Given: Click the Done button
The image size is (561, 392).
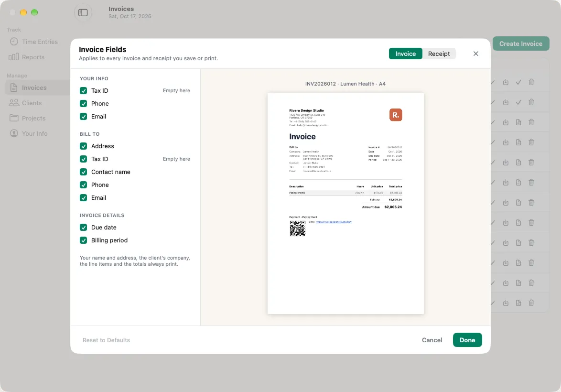Looking at the screenshot, I should click(x=467, y=340).
